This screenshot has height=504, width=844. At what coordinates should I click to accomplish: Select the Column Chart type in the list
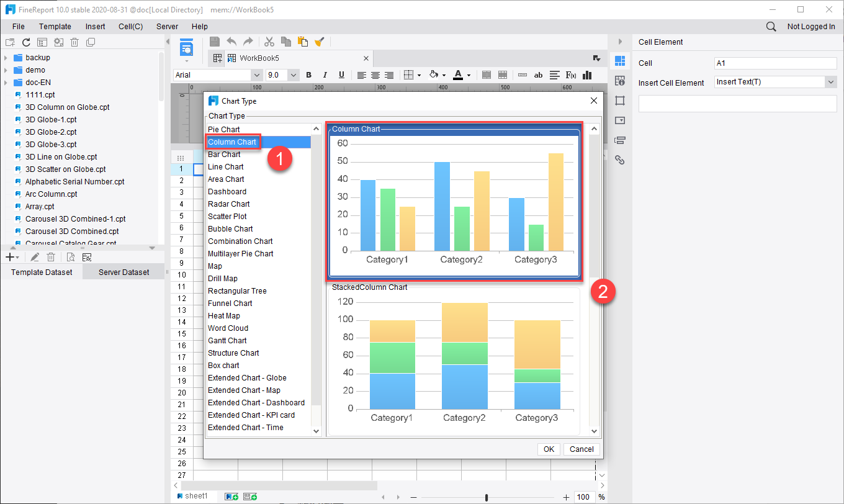click(233, 142)
